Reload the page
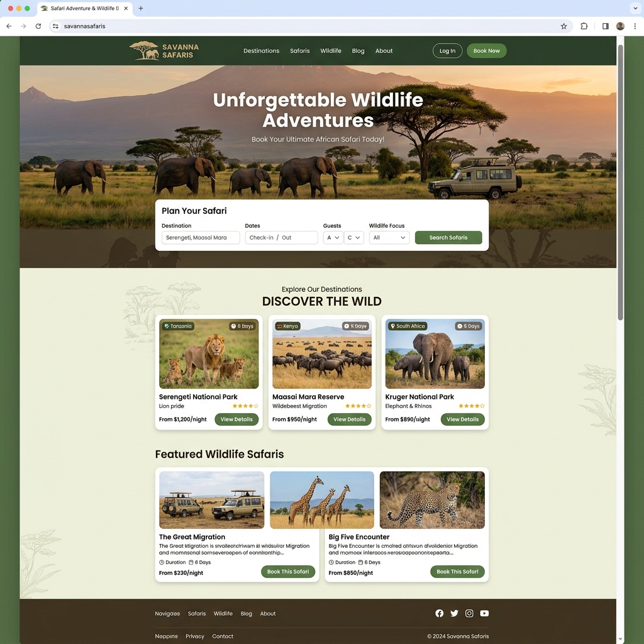 point(39,26)
